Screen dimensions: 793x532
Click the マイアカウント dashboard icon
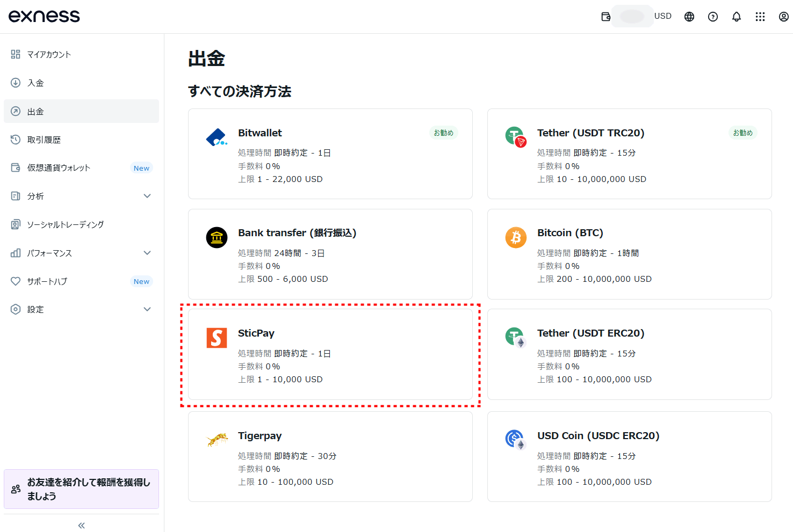(x=16, y=54)
